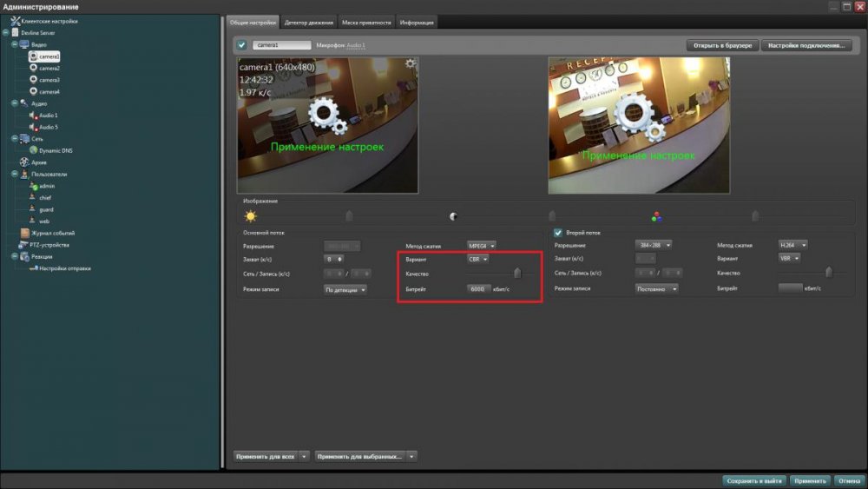Click the second stream Качество slider handle
The width and height of the screenshot is (868, 489).
pyautogui.click(x=829, y=271)
